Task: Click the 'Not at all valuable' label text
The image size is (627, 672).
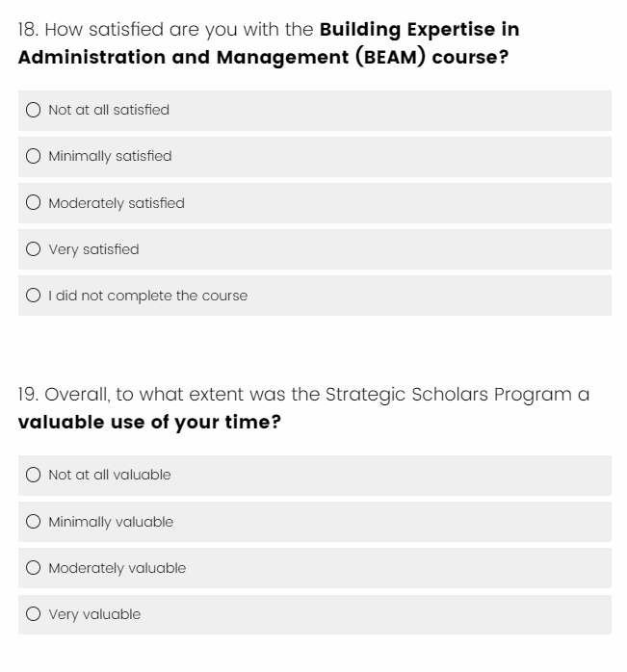Action: pos(109,475)
